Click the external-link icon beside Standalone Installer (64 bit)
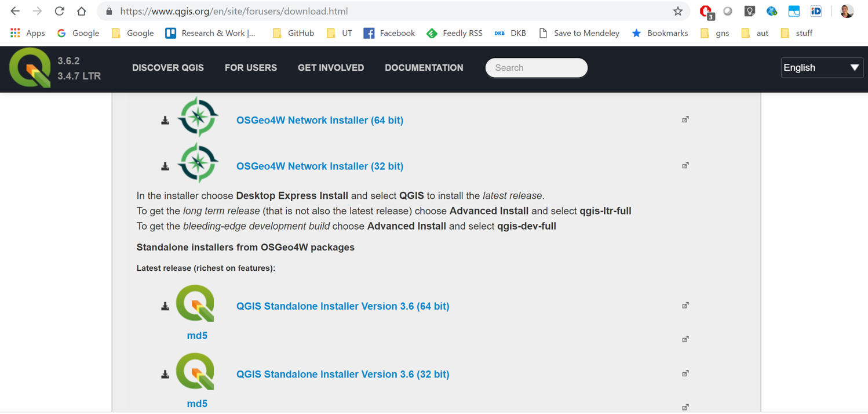The width and height of the screenshot is (868, 414). 685,304
